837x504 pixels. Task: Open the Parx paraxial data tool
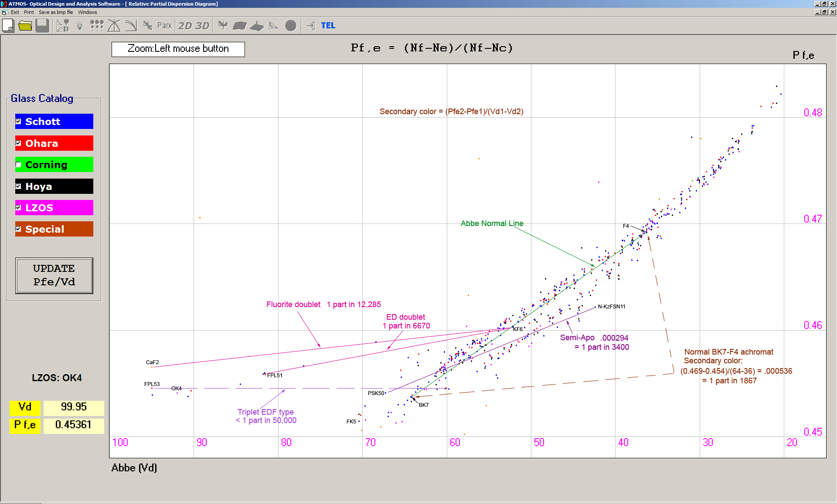[164, 26]
